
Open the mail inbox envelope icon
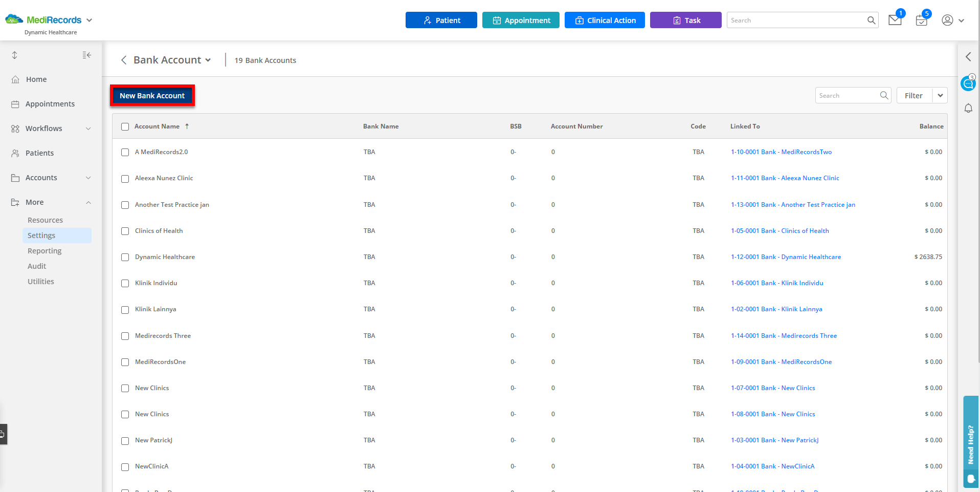(895, 20)
